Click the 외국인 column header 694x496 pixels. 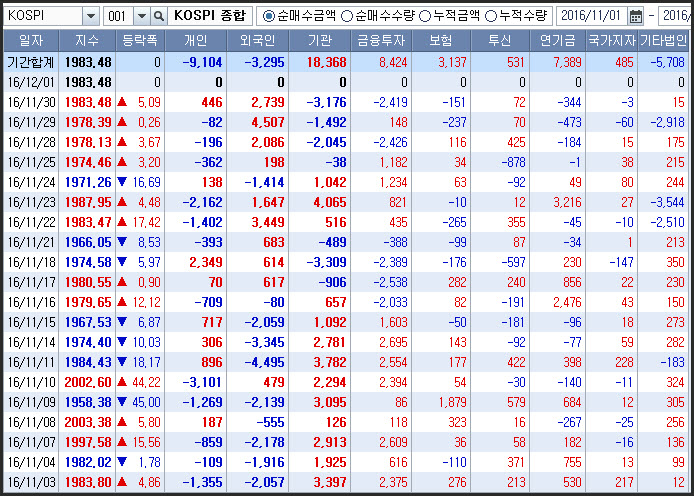tap(258, 41)
